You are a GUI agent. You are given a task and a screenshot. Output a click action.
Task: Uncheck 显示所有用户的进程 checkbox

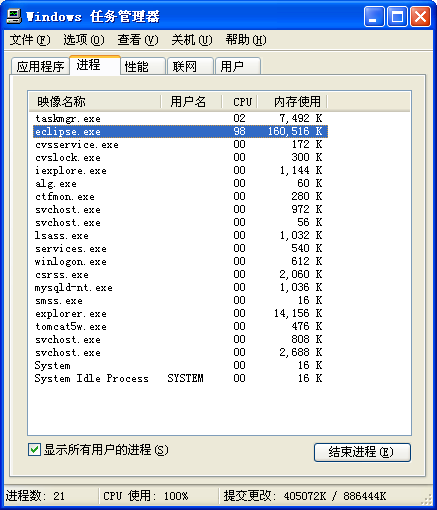[34, 449]
